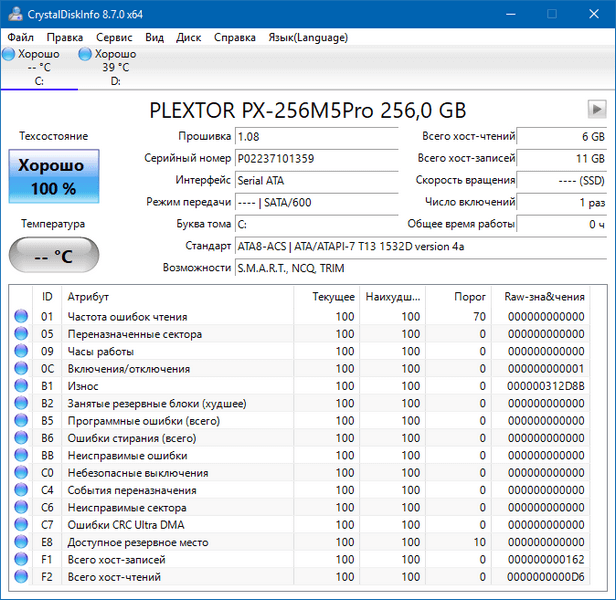The image size is (616, 600).
Task: Click the Хорошо 100 % health status button
Action: click(x=54, y=176)
